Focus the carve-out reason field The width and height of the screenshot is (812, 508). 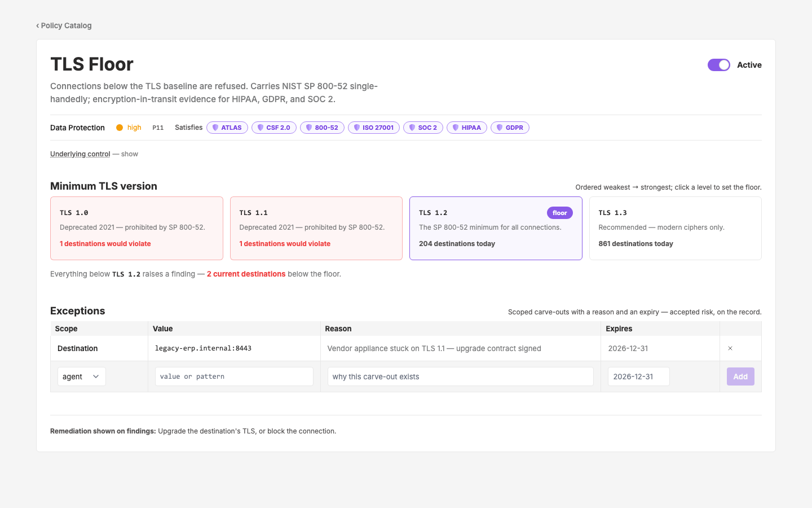[461, 376]
